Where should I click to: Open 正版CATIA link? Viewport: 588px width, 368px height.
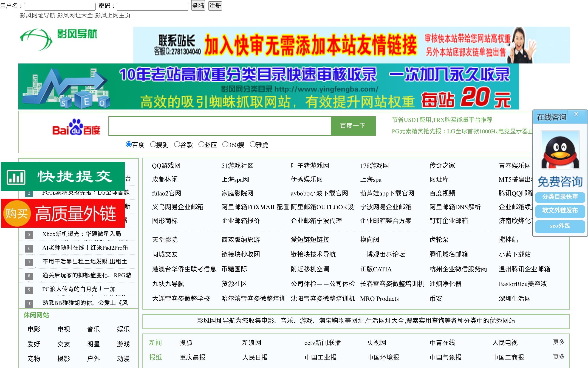point(376,269)
